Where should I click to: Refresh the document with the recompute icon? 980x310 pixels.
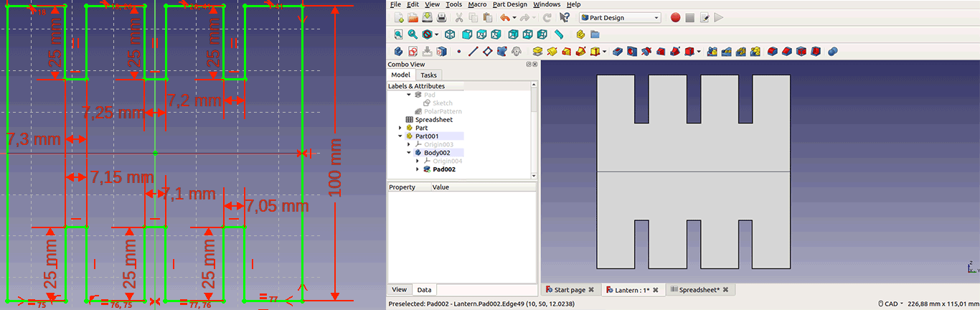point(547,18)
